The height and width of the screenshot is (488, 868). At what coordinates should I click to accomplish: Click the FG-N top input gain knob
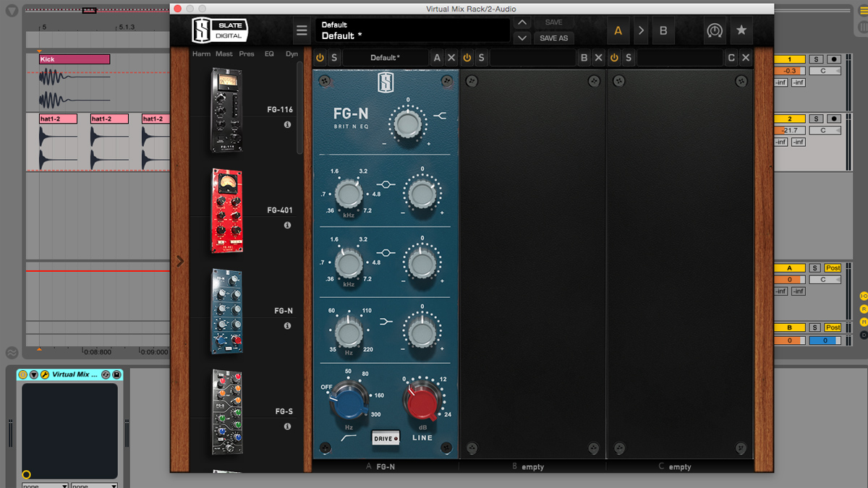(x=407, y=124)
